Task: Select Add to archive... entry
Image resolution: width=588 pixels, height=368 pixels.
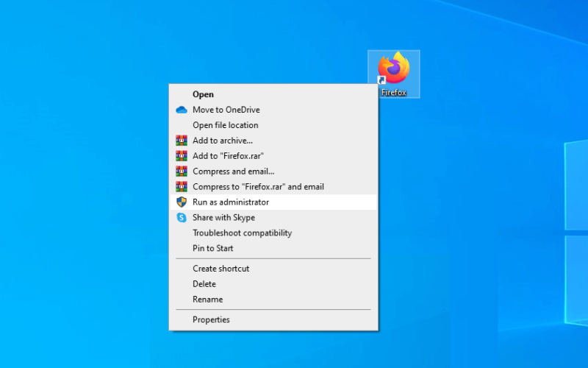Action: [273, 141]
